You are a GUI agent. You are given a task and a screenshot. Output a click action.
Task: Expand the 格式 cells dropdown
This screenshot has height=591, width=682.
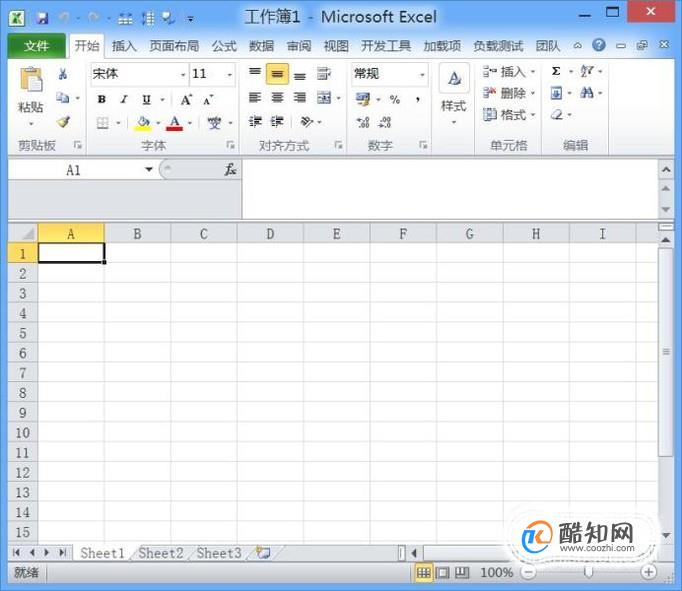[x=533, y=115]
